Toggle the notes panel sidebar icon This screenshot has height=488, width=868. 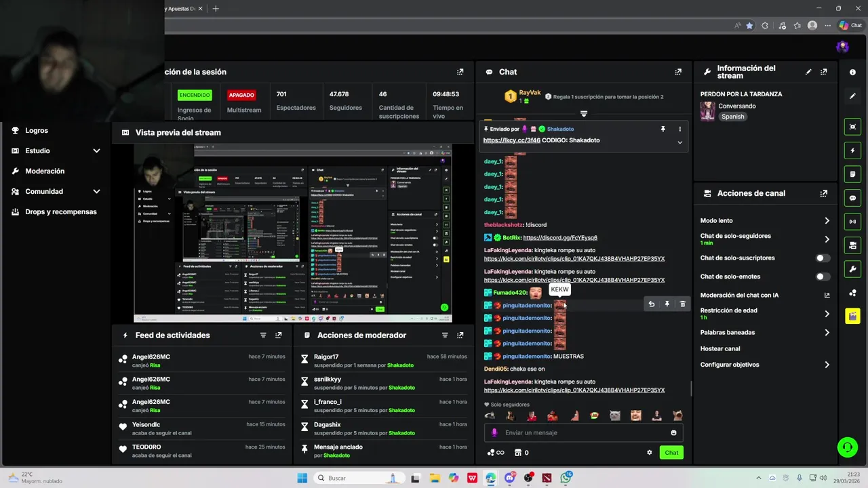[852, 174]
